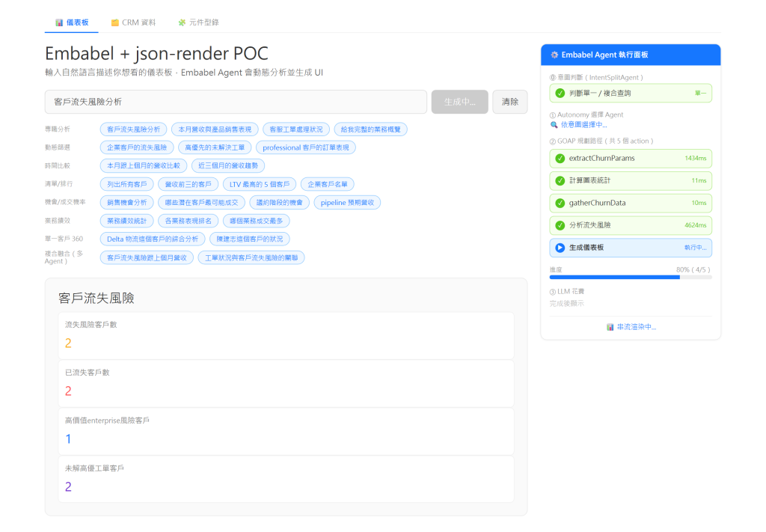Click green check icon beside extractChurnParams
This screenshot has width=766, height=532.
tap(560, 159)
